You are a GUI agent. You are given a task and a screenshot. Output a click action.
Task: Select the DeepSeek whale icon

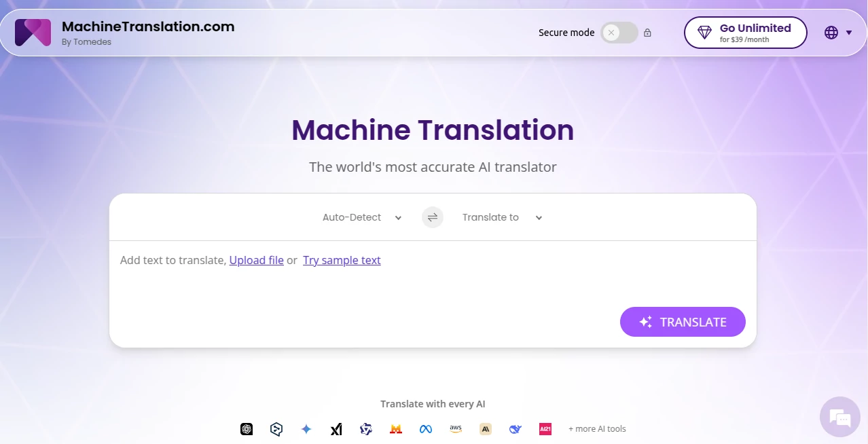pyautogui.click(x=515, y=429)
